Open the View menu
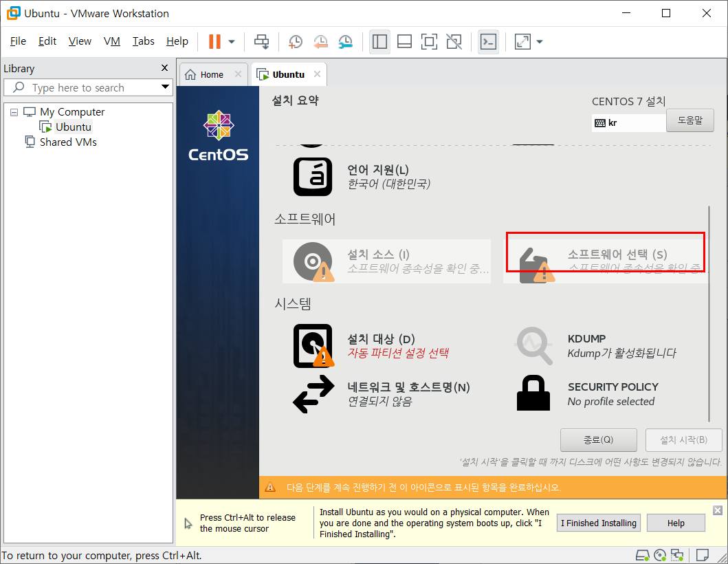Image resolution: width=728 pixels, height=564 pixels. (80, 41)
